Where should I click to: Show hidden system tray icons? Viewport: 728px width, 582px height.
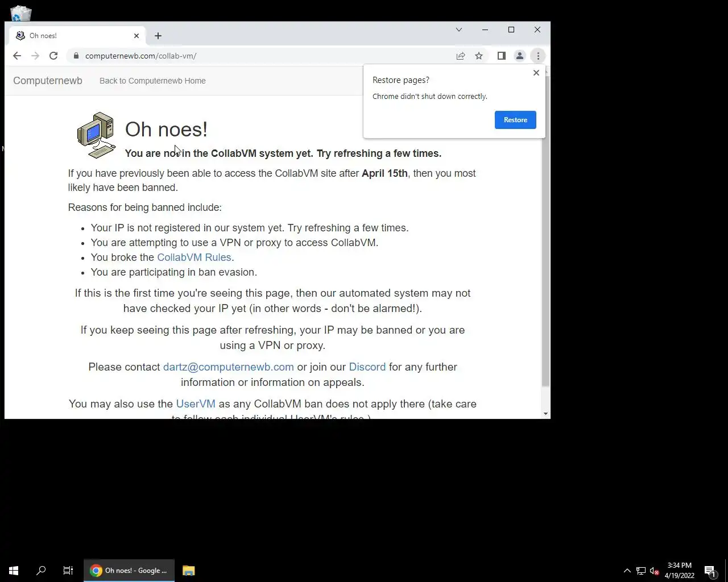[627, 571]
